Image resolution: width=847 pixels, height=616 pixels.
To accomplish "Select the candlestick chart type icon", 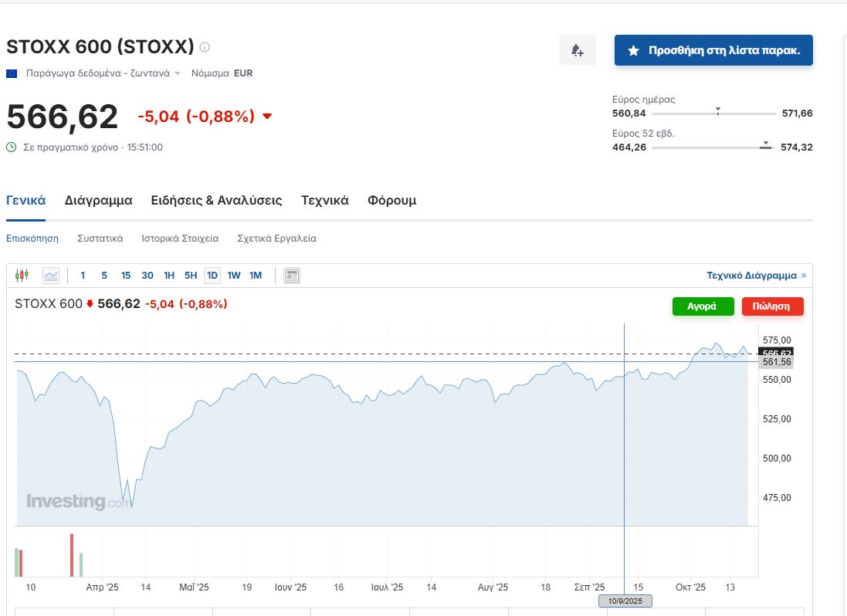I will pyautogui.click(x=22, y=275).
